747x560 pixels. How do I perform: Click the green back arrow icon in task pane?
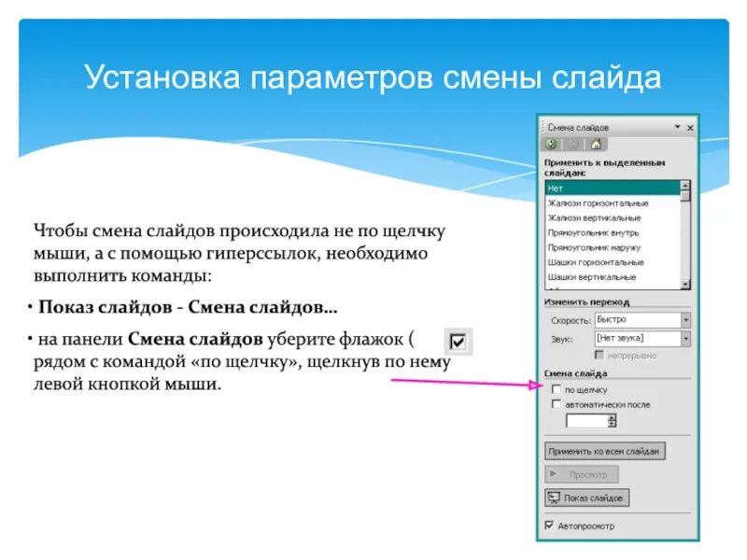551,144
